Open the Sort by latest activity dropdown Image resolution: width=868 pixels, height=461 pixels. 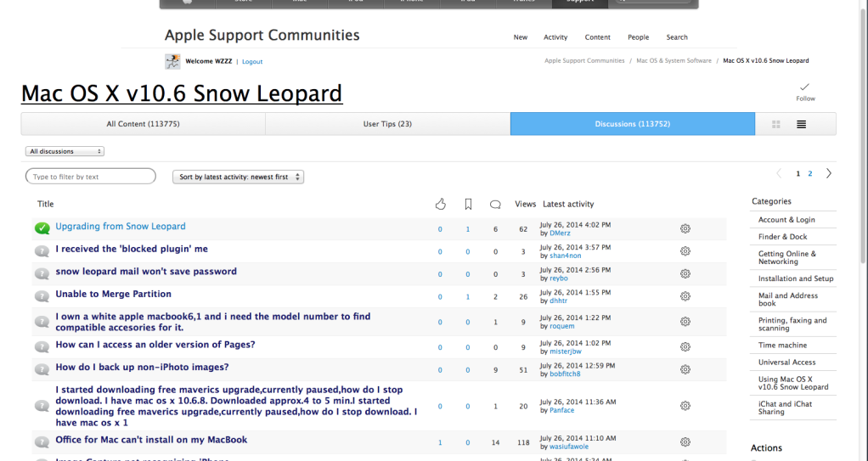coord(238,177)
